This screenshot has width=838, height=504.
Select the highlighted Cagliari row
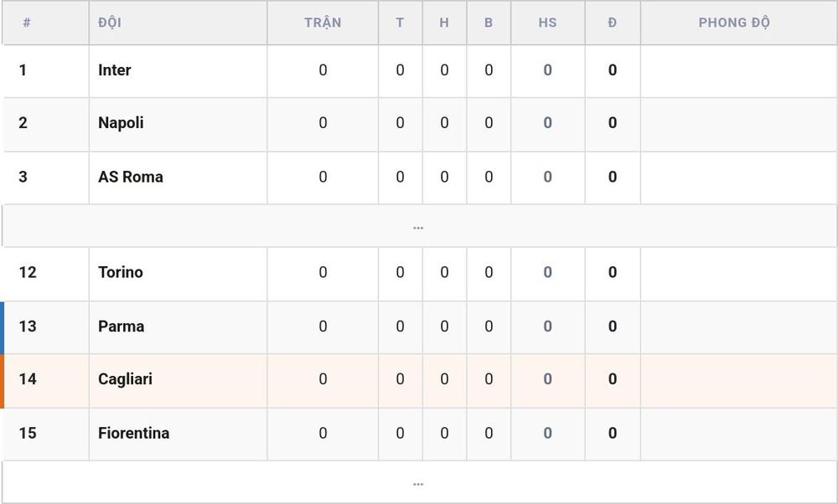click(x=419, y=381)
